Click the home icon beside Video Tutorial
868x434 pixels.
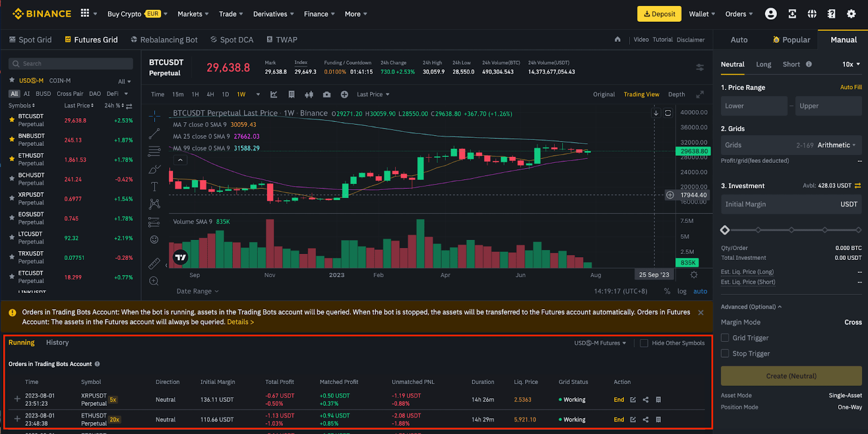617,39
